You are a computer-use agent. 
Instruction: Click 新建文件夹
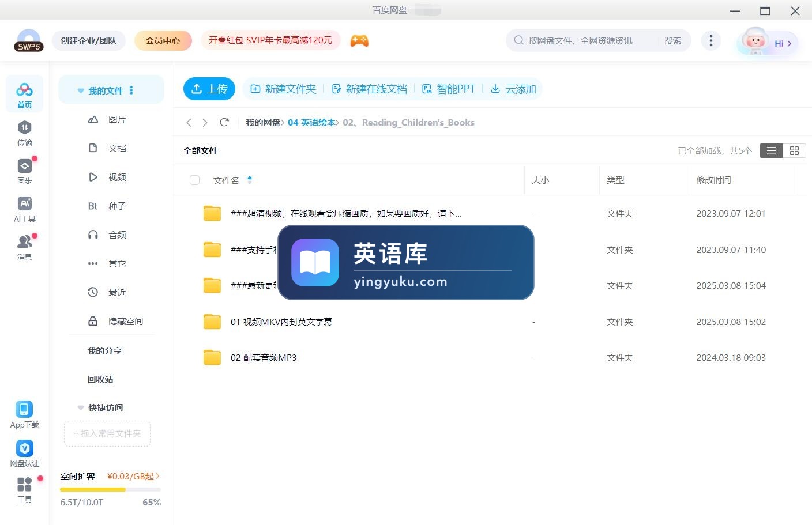(x=283, y=89)
